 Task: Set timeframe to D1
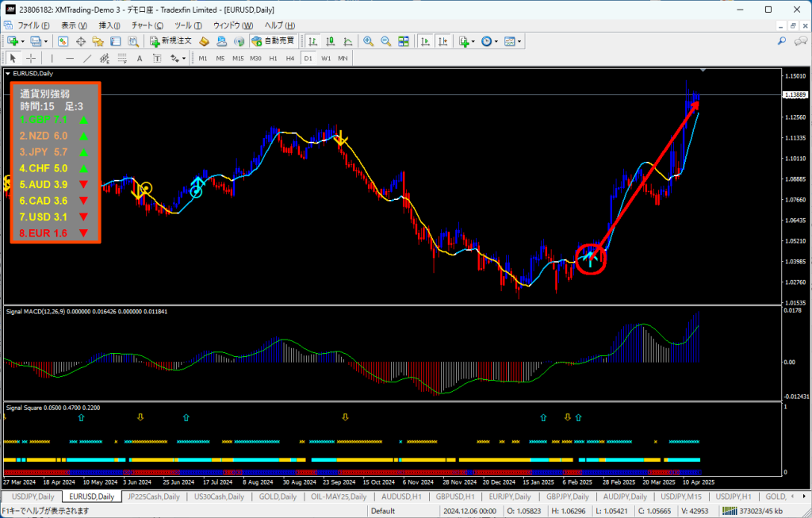click(308, 58)
